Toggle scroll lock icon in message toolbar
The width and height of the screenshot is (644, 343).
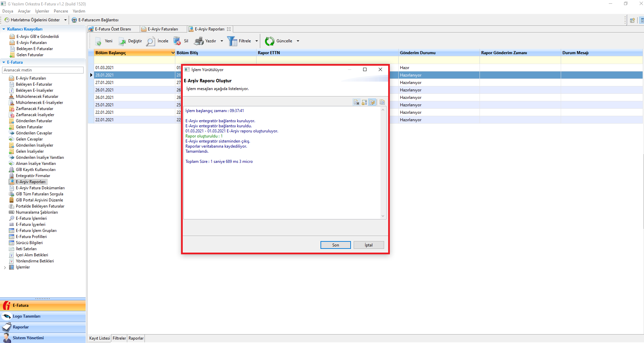click(364, 102)
